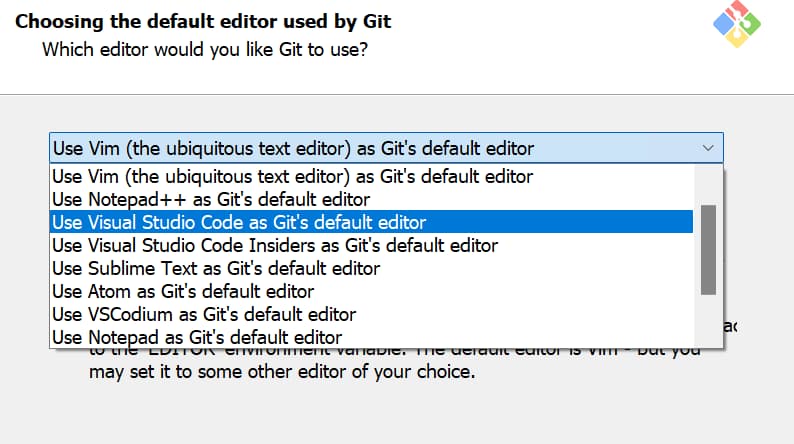Click the 'Which editor would you like' subtitle
Image resolution: width=794 pixels, height=444 pixels.
[x=205, y=48]
